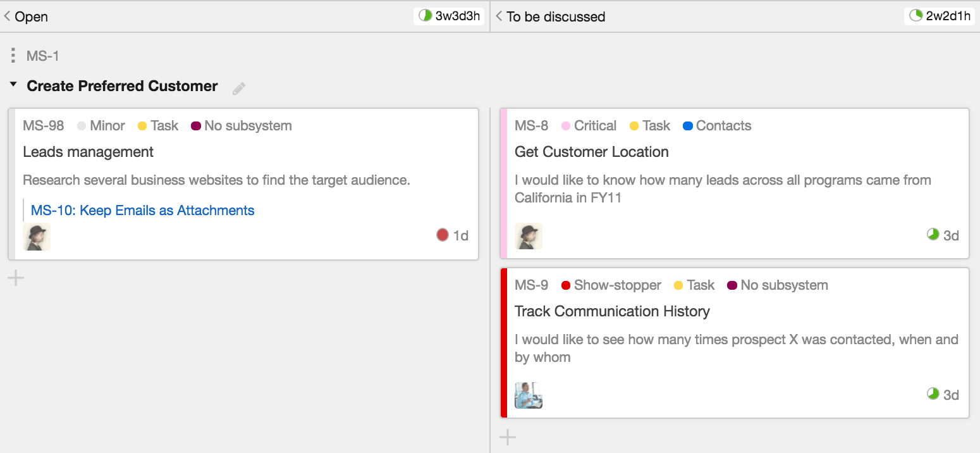This screenshot has height=453, width=980.
Task: Change Critical priority on MS-8 card
Action: click(589, 125)
